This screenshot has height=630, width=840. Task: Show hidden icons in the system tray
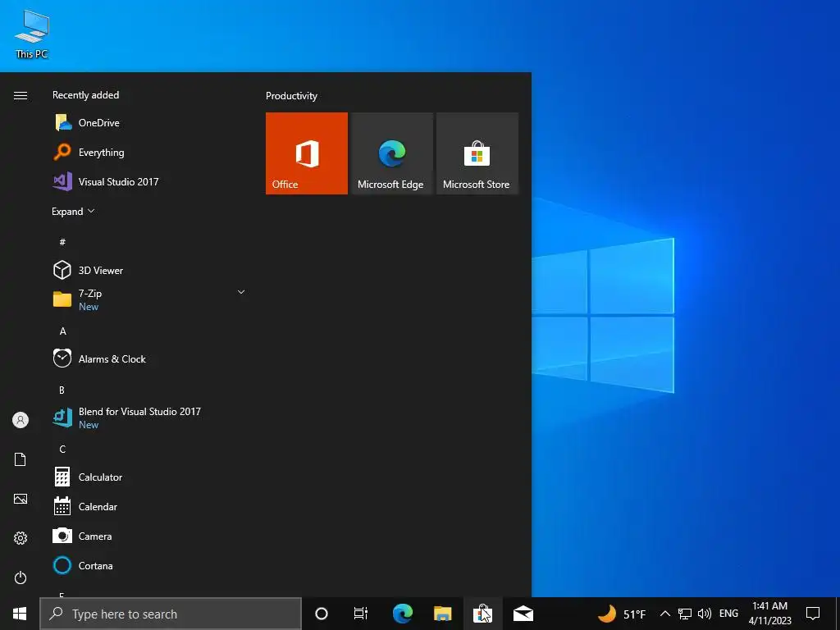coord(664,614)
